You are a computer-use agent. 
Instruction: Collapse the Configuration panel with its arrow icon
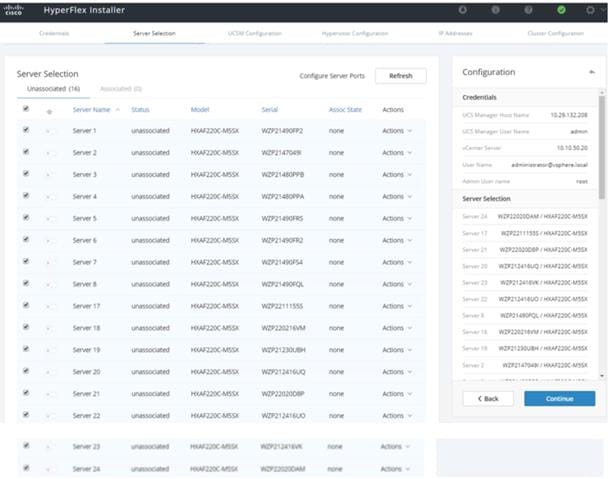click(592, 72)
